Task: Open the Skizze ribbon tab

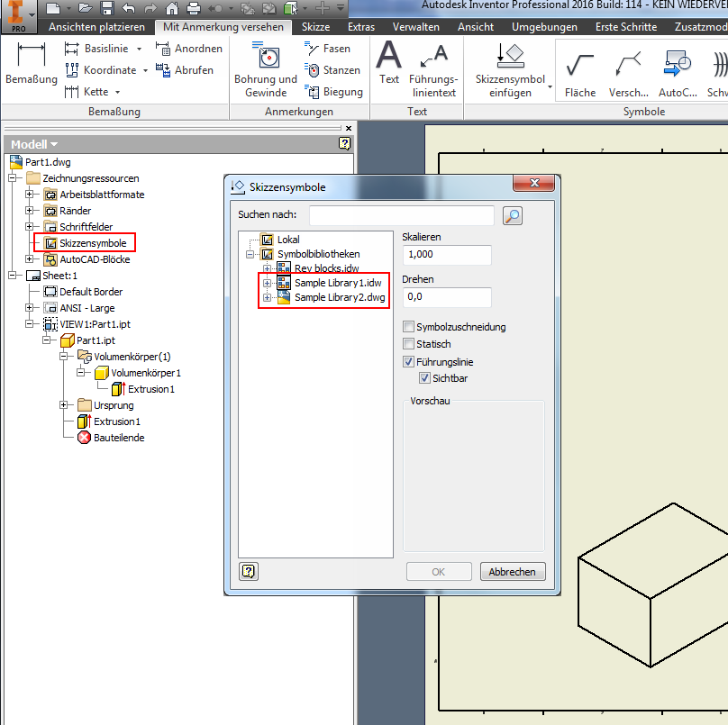Action: pos(315,27)
